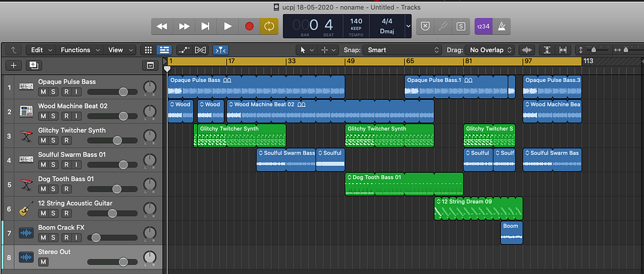
Task: Show the automation view button
Action: (x=184, y=50)
